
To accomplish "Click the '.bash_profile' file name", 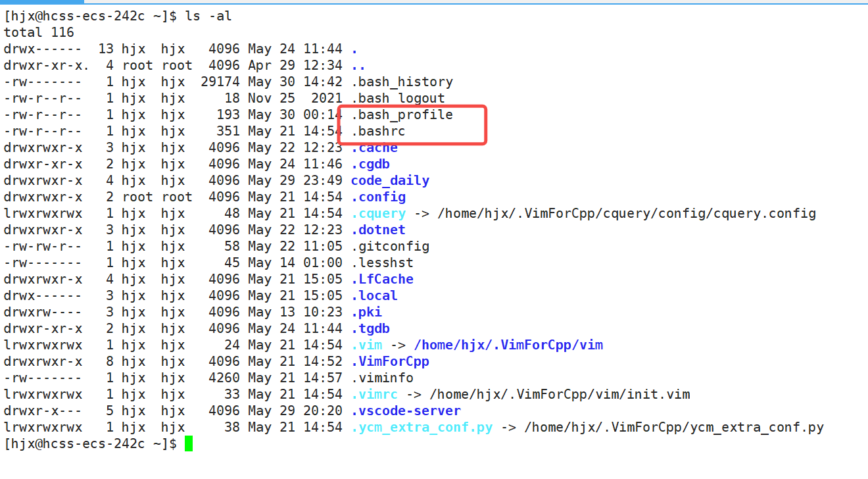I will [402, 115].
